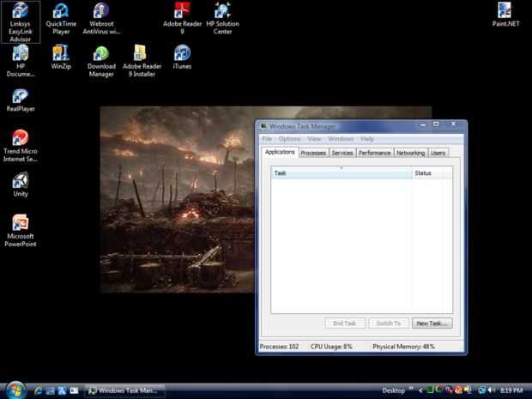Screen dimensions: 532x399
Task: Click the Show Desktop Quick Launch icon
Action: 50,390
